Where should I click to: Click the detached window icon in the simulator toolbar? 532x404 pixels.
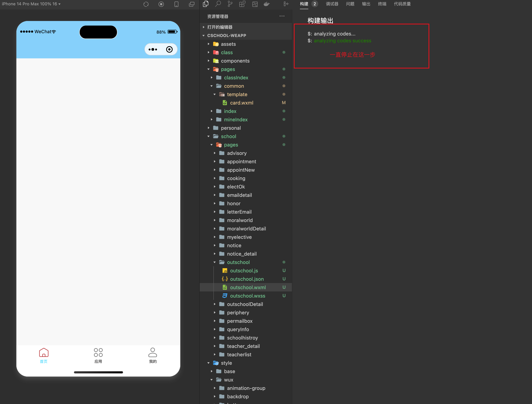pos(192,4)
